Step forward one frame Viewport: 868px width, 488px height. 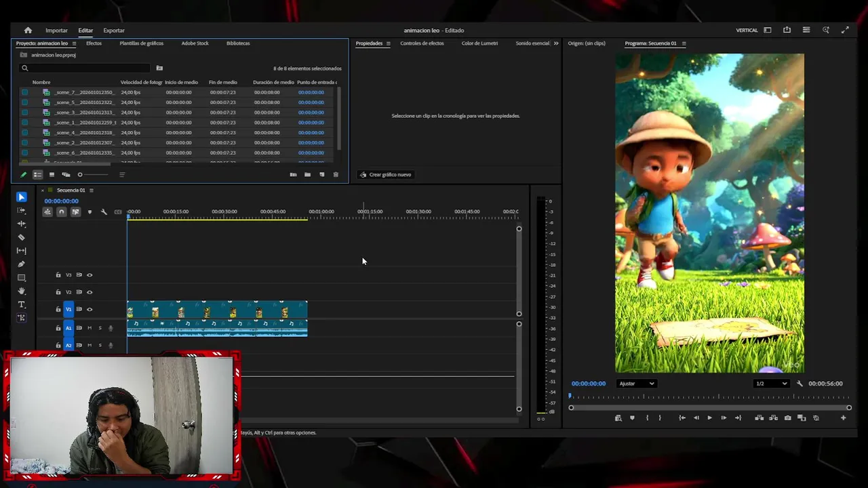[x=724, y=418]
